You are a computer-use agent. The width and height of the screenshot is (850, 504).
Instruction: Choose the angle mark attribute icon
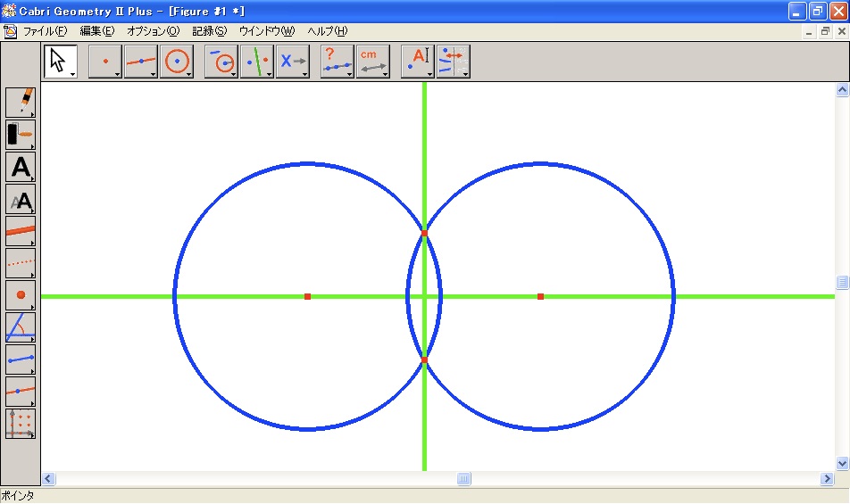pos(21,327)
